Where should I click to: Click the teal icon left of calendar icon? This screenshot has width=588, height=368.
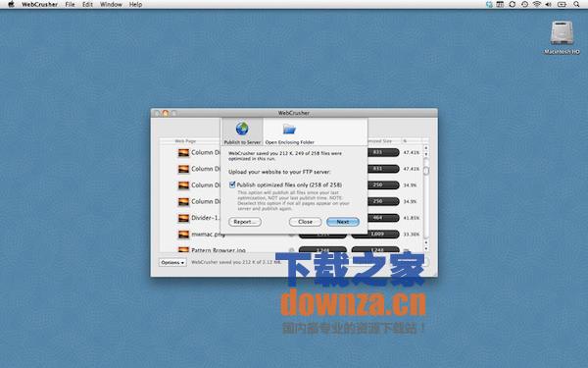489,5
